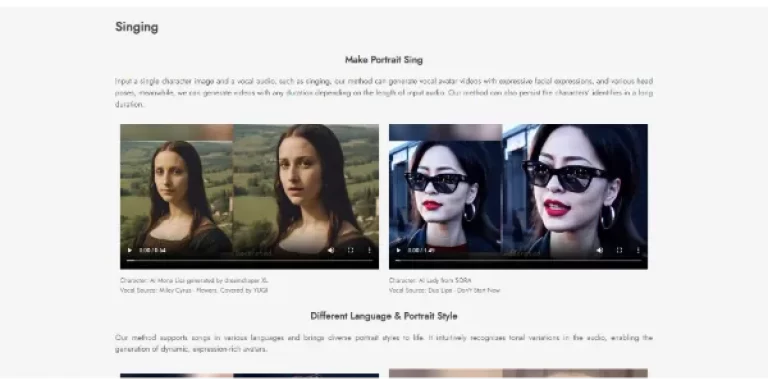
Task: Mute the sunglasses lady video audio
Action: pyautogui.click(x=600, y=250)
